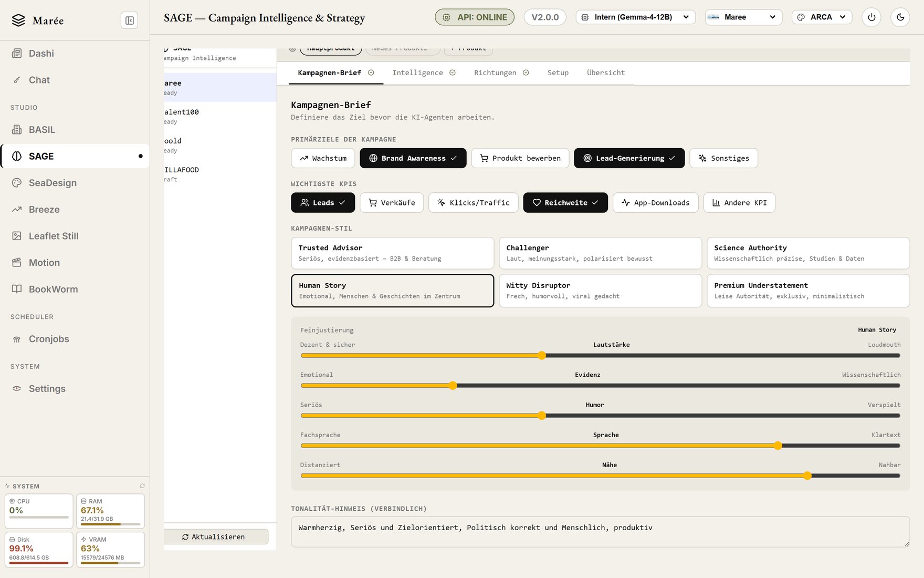Screen dimensions: 924x578
Task: Click the Marée layers logo icon
Action: (x=18, y=20)
